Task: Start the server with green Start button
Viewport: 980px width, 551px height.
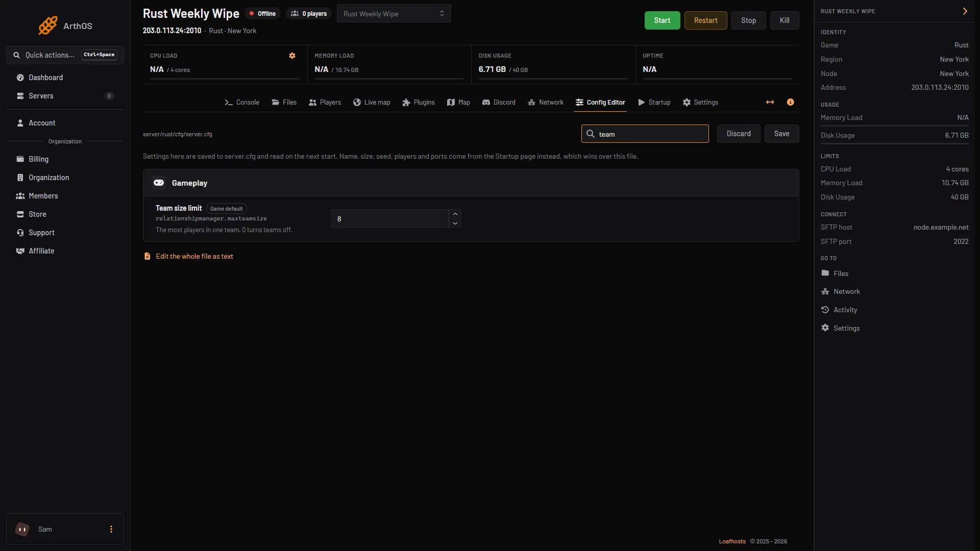Action: tap(662, 20)
